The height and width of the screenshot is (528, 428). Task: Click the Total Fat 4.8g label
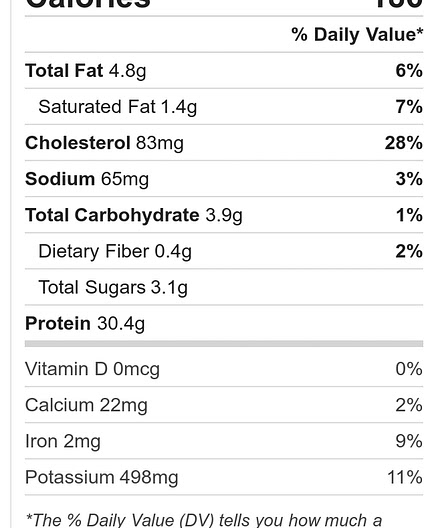(86, 71)
